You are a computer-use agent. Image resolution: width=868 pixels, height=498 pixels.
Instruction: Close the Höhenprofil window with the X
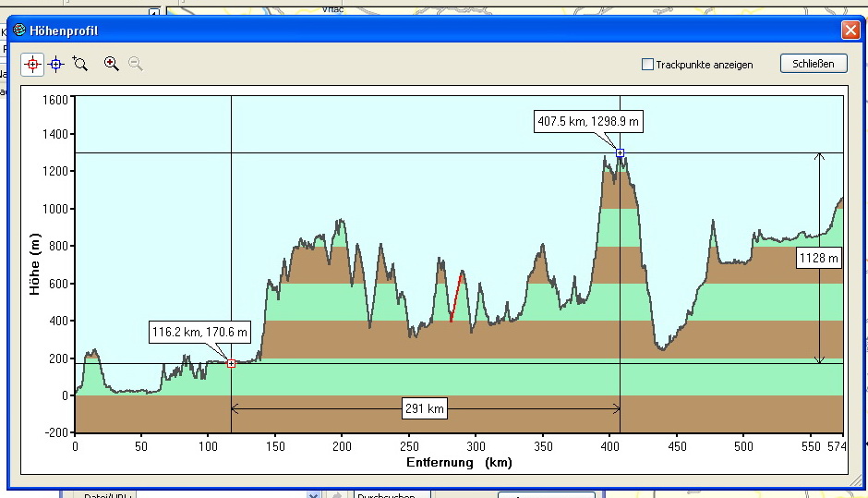coord(850,30)
